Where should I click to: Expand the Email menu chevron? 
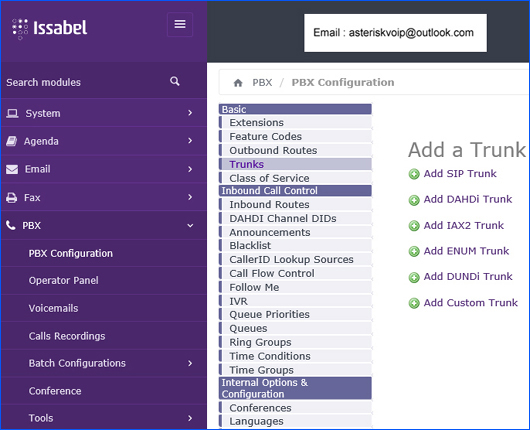(x=190, y=169)
